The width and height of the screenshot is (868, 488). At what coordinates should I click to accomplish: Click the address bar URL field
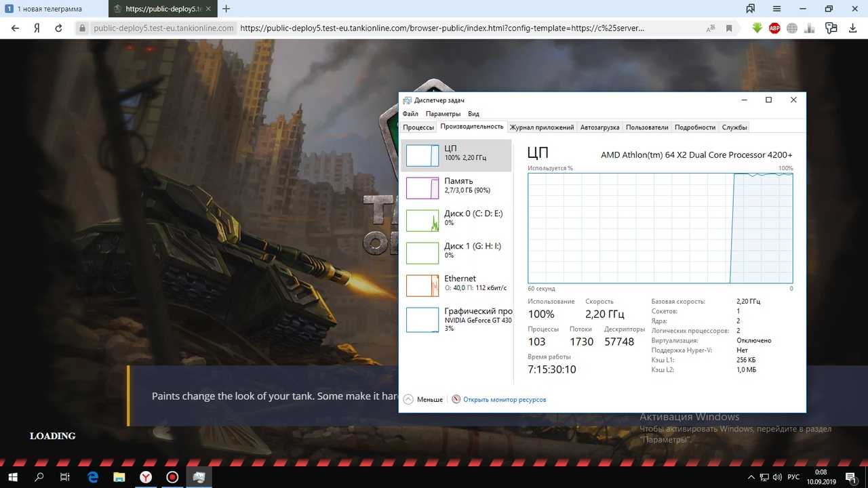pos(441,28)
